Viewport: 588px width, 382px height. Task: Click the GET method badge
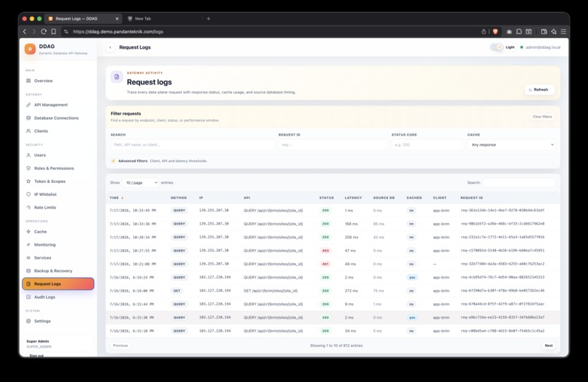click(x=177, y=291)
